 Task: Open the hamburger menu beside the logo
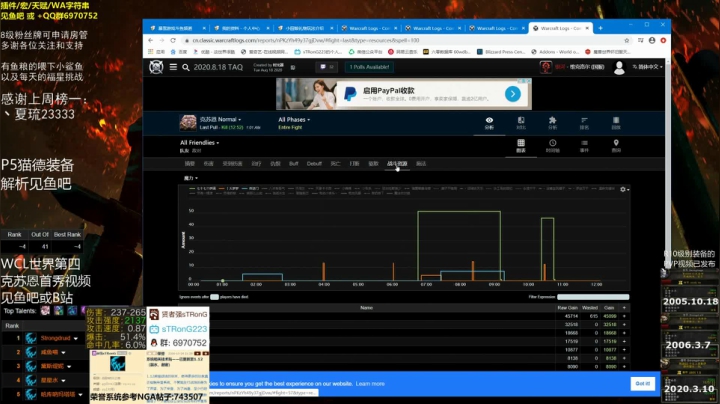(x=173, y=67)
